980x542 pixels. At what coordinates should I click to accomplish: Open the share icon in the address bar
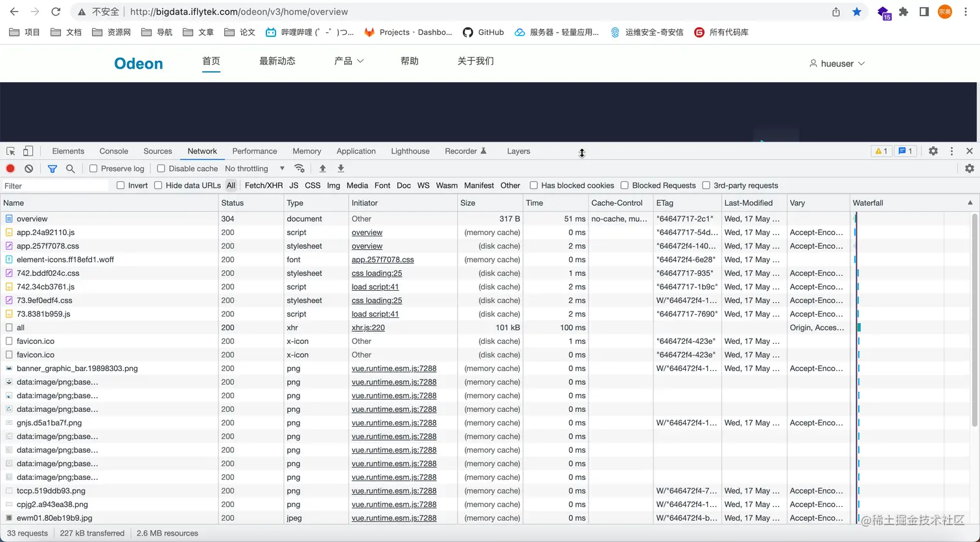coord(836,12)
